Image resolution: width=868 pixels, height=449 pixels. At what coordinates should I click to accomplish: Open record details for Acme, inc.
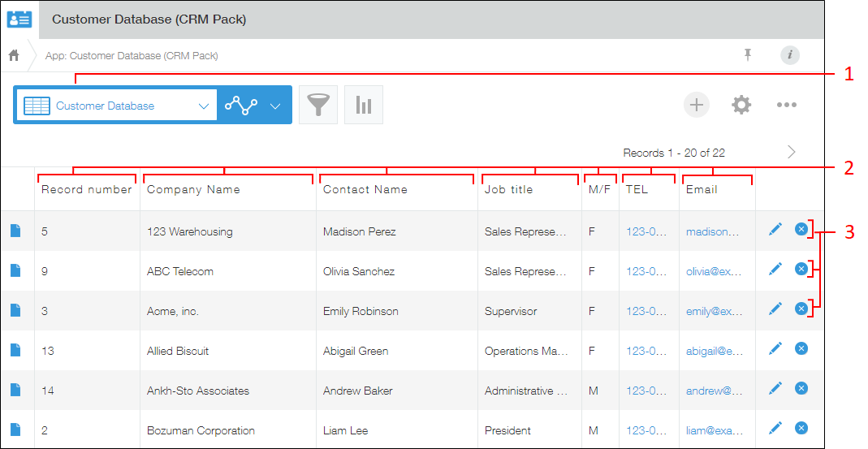tap(15, 310)
